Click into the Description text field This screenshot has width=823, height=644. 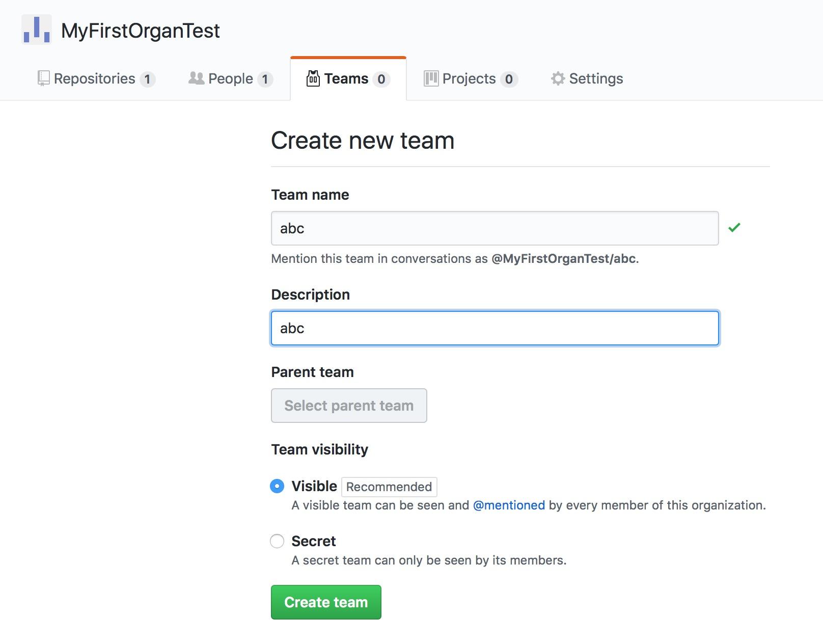495,328
